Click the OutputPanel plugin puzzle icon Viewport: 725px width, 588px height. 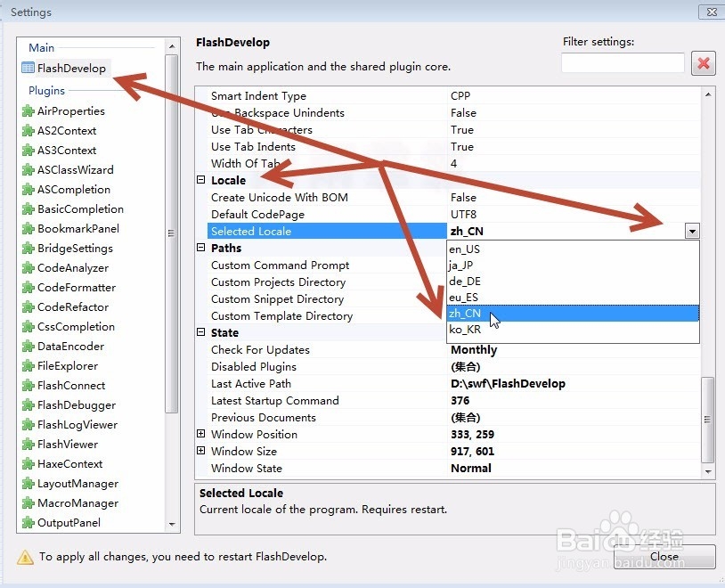coord(29,523)
